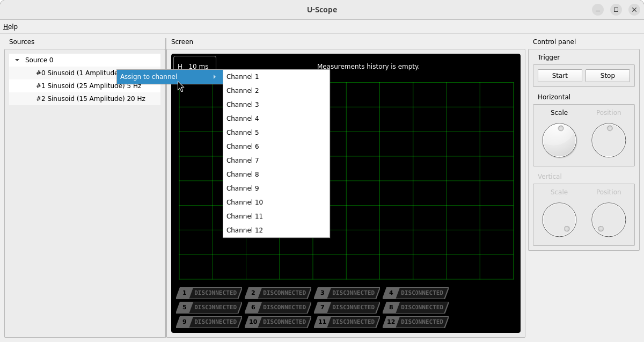Assign source to Channel 4
Viewport: 644px width, 342px height.
pos(276,119)
